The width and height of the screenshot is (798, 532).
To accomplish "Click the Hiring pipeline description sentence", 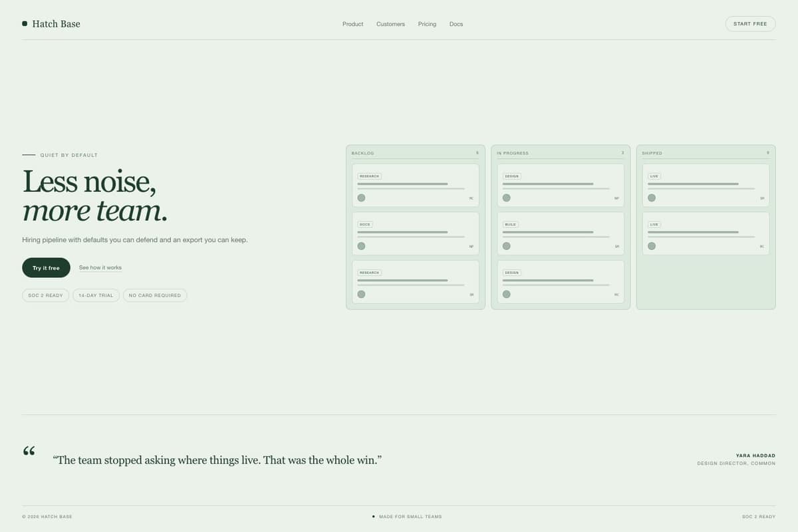I will pos(135,239).
